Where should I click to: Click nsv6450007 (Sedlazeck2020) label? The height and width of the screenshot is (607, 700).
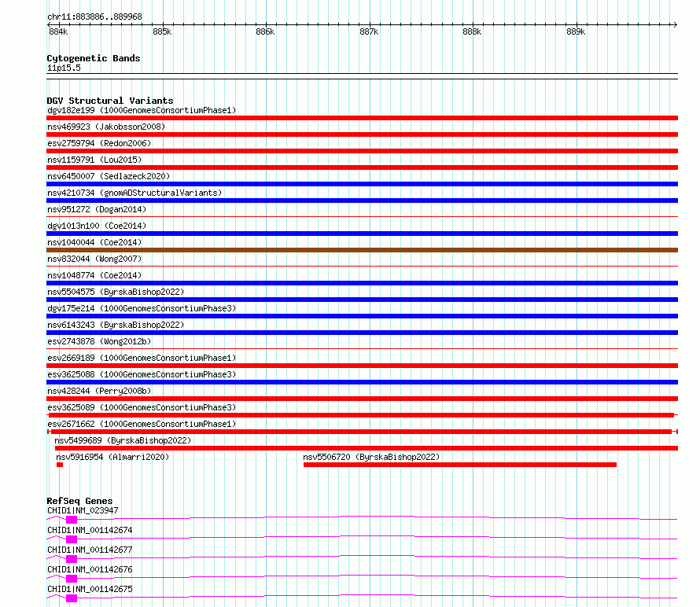coord(109,176)
